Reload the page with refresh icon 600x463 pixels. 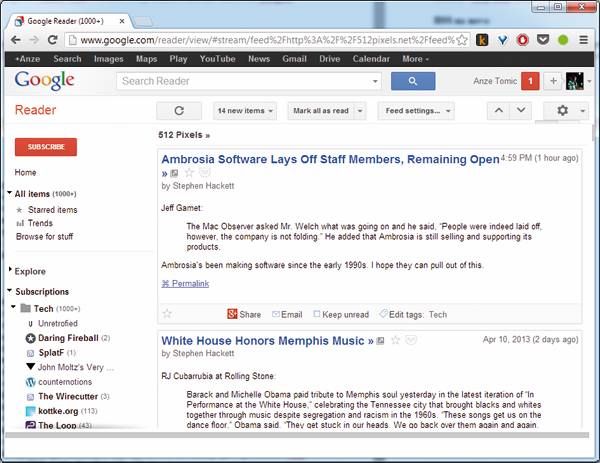52,40
